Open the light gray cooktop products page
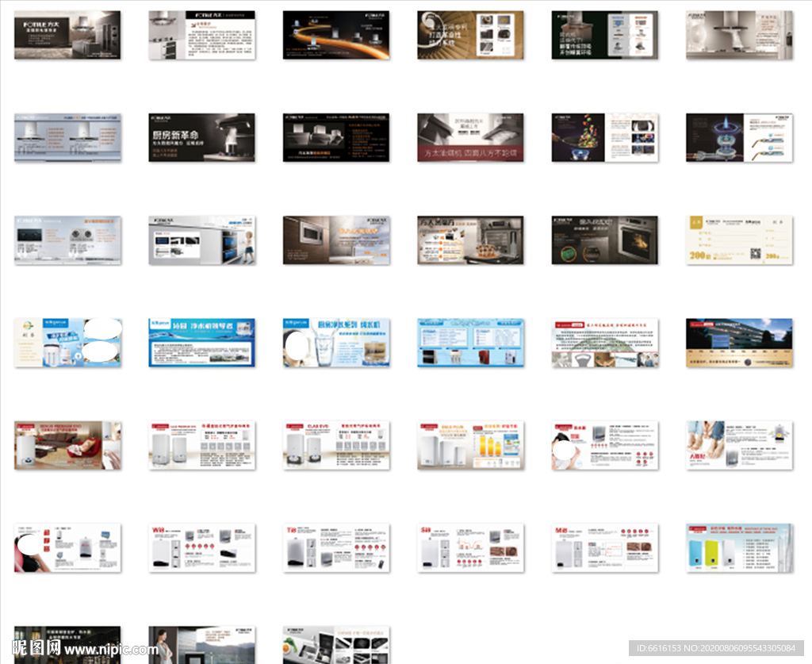Screen dimensions: 812x664 click(x=67, y=240)
